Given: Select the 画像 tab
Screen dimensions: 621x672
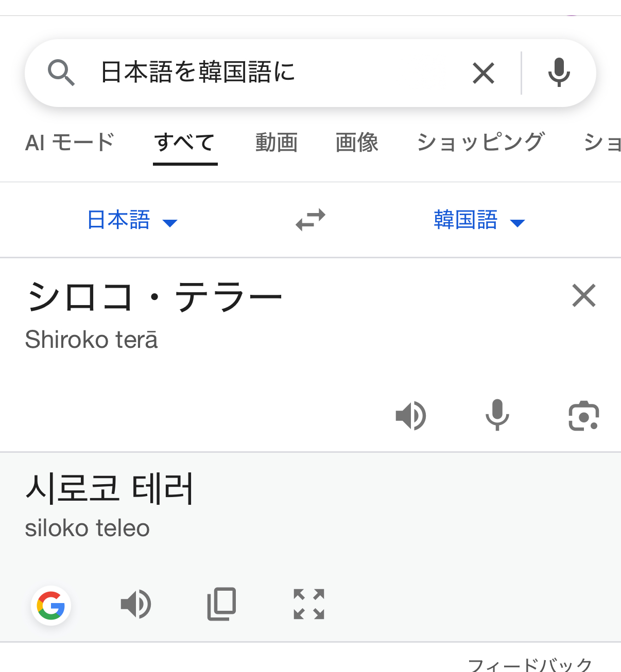Looking at the screenshot, I should [x=357, y=143].
